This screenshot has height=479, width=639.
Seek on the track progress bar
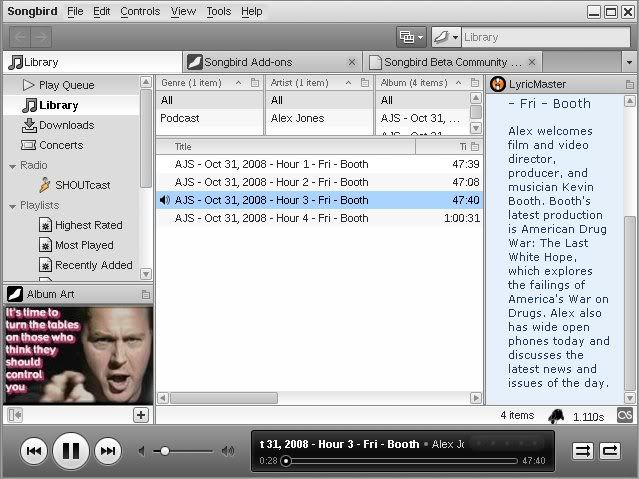400,461
